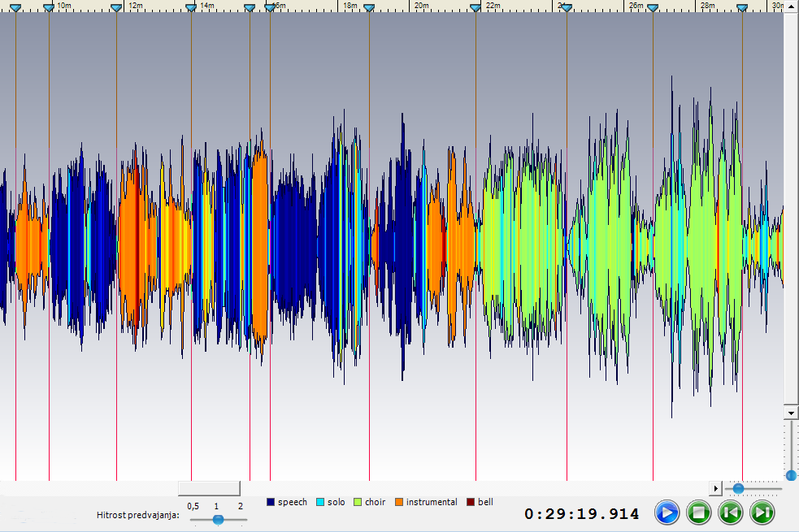Click the leftmost timeline marker triangle
This screenshot has height=532, width=799.
tap(15, 8)
